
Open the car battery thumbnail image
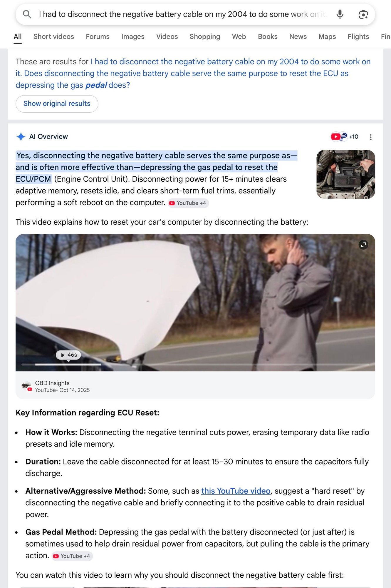(x=346, y=174)
